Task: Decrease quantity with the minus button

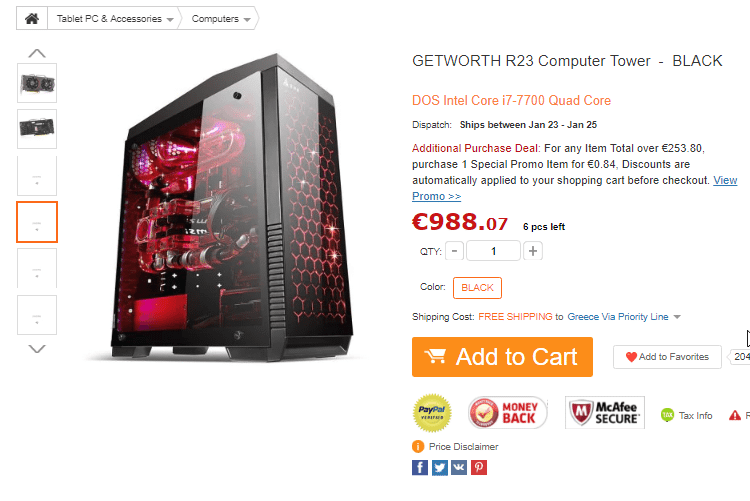Action: click(454, 251)
